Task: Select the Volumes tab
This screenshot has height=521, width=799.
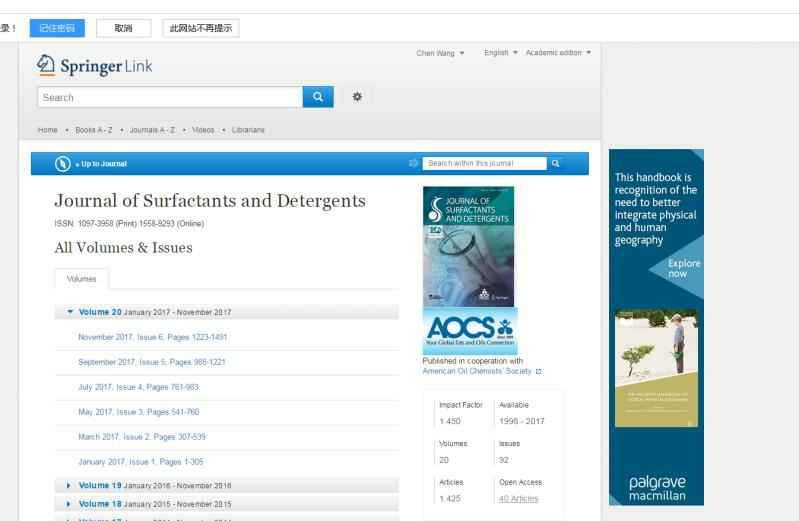Action: [82, 279]
